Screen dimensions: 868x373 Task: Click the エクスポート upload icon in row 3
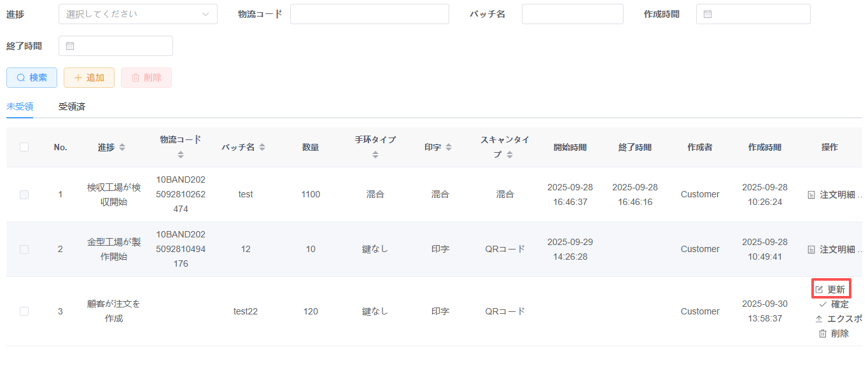819,319
